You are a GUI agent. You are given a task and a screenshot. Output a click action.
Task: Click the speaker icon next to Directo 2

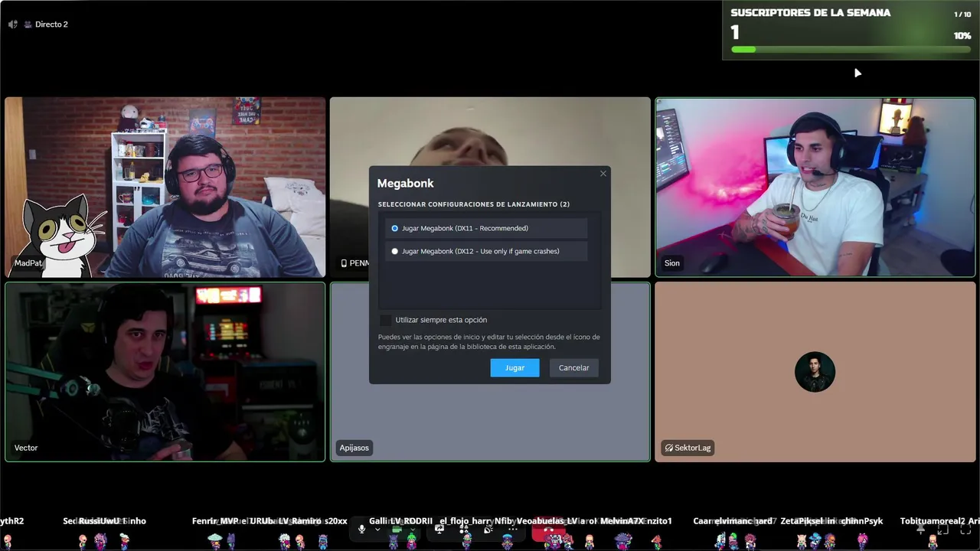pyautogui.click(x=13, y=24)
